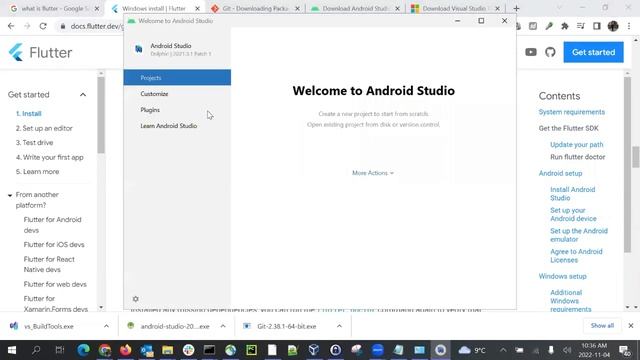Screen dimensions: 640x360
Task: Collapse the Get started section
Action: [x=83, y=95]
